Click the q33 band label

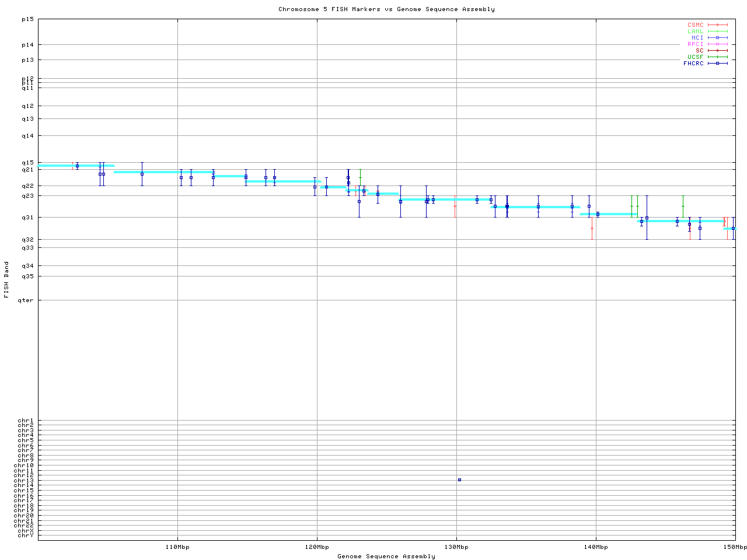(28, 248)
